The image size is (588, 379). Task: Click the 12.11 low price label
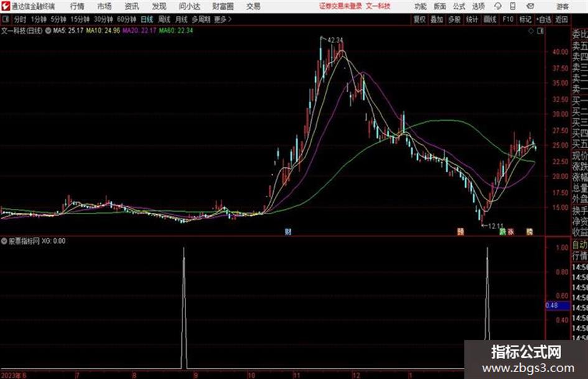pos(495,226)
